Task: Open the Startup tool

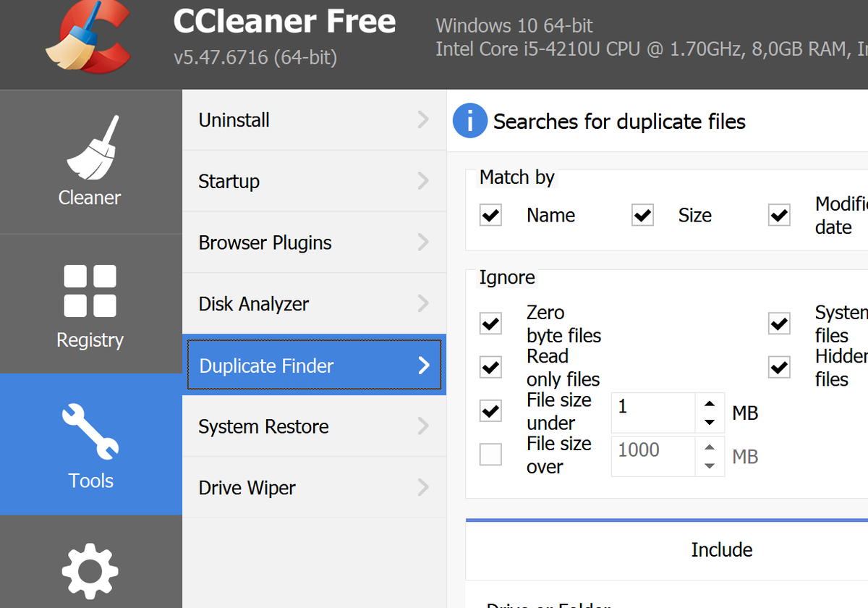Action: [x=314, y=181]
